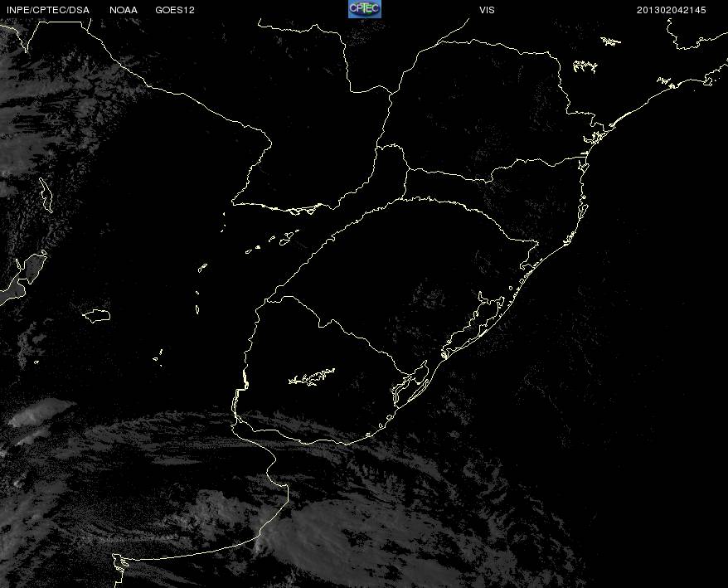This screenshot has height=588, width=728.
Task: Select the INPE/CPTEC/DSA header text
Action: (48, 10)
